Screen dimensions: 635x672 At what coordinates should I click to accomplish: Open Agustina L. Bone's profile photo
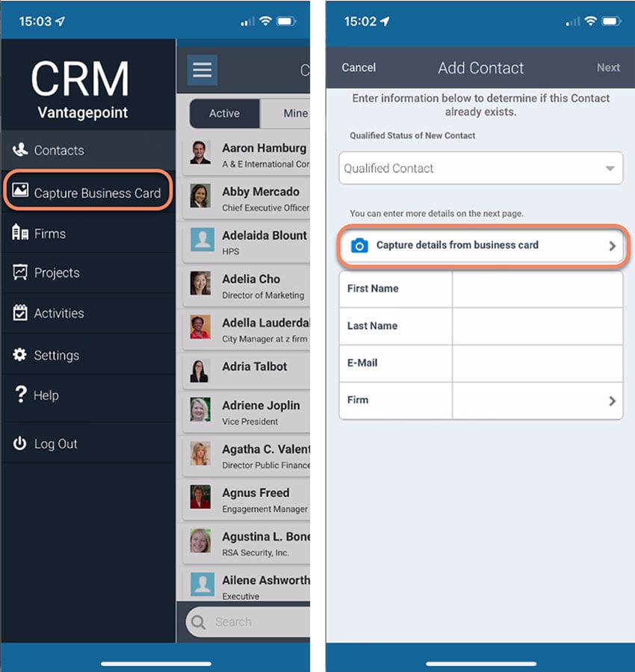pos(200,540)
